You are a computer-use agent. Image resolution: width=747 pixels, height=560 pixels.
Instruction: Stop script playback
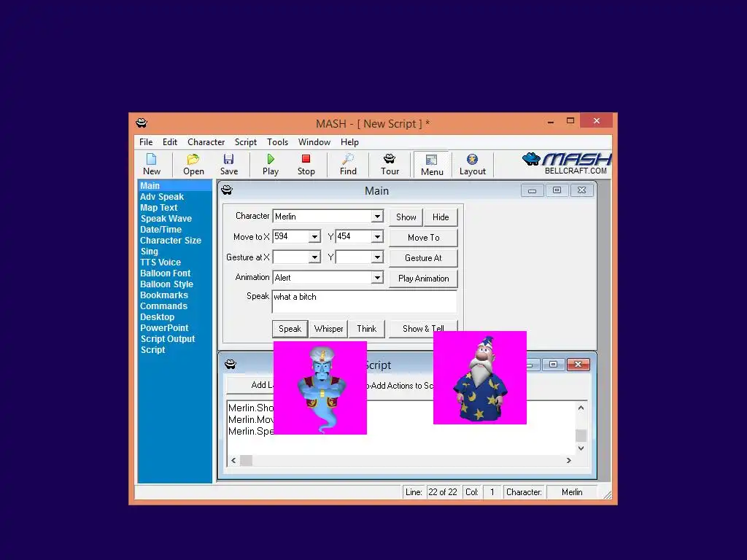(x=306, y=164)
